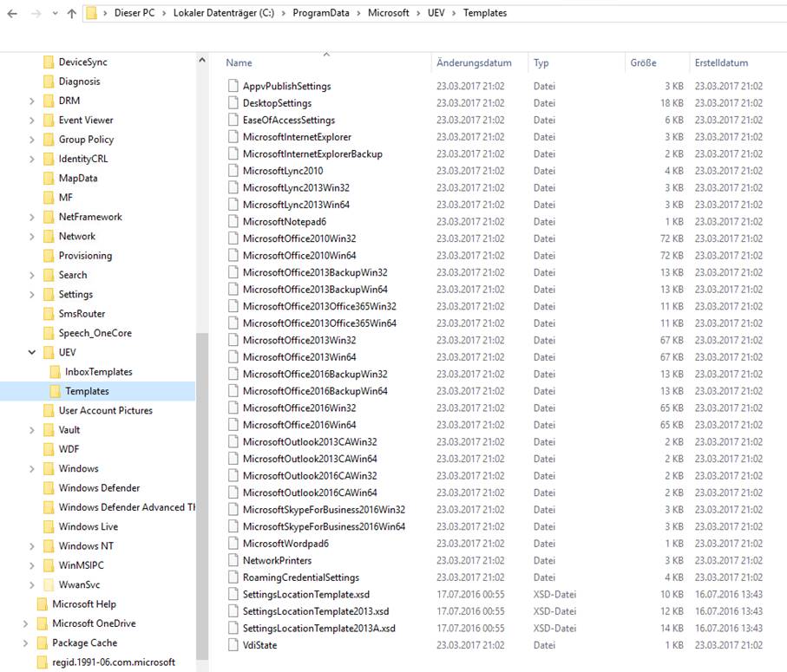Collapse the UEV folder tree node

31,353
